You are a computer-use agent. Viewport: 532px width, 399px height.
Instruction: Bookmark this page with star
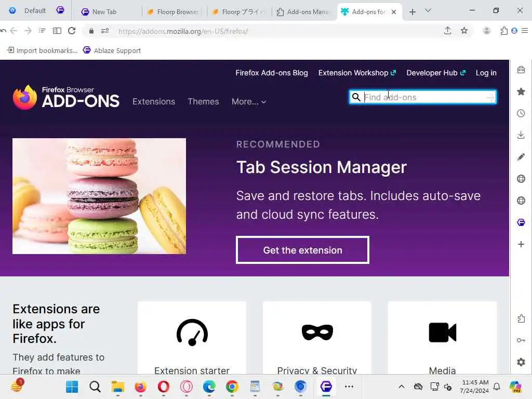point(464,31)
